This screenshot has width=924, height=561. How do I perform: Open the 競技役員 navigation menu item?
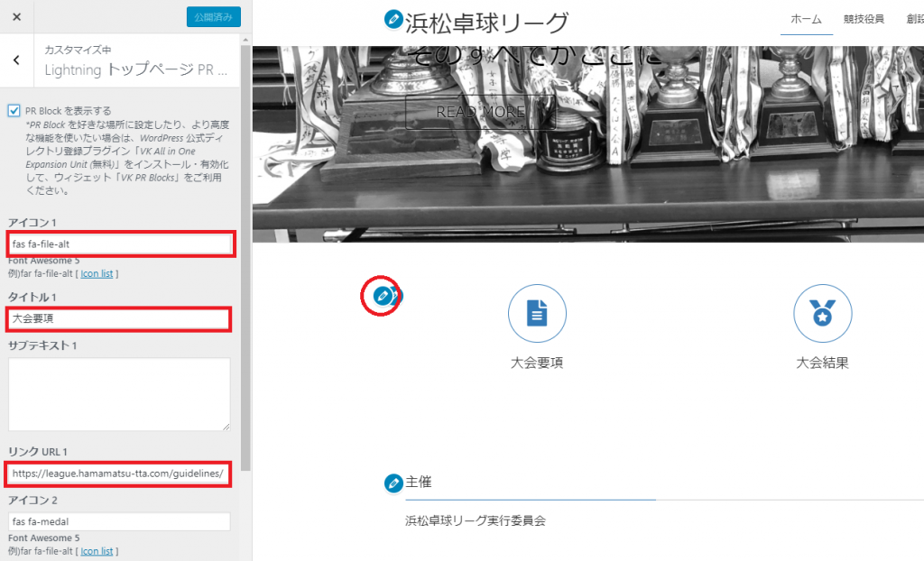864,19
